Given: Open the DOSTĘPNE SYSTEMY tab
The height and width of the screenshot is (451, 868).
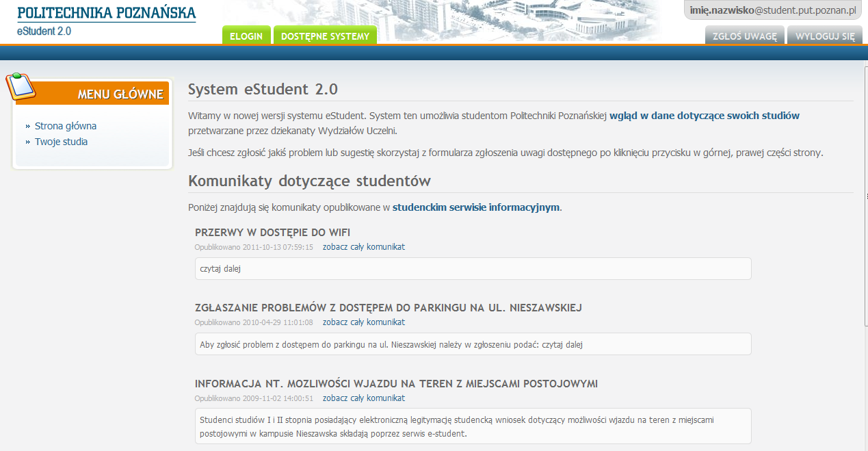Looking at the screenshot, I should pyautogui.click(x=325, y=36).
